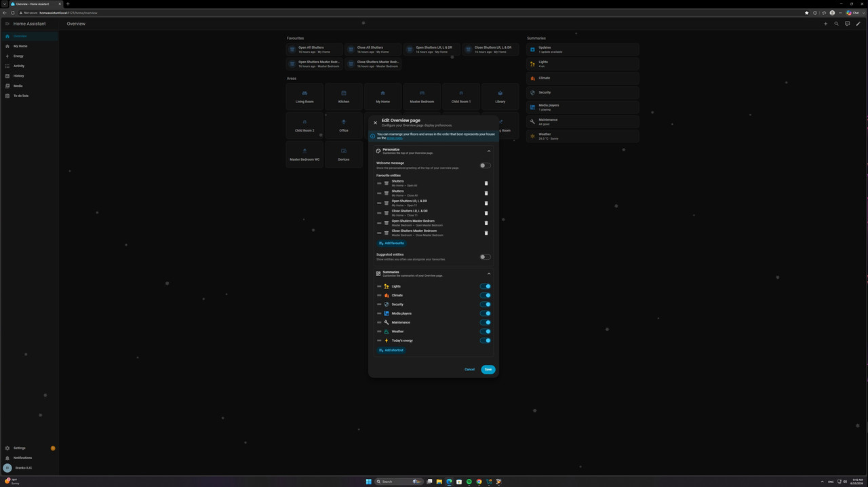Click the Climate summary icon in dialog
Screen dimensions: 868x487
point(387,295)
